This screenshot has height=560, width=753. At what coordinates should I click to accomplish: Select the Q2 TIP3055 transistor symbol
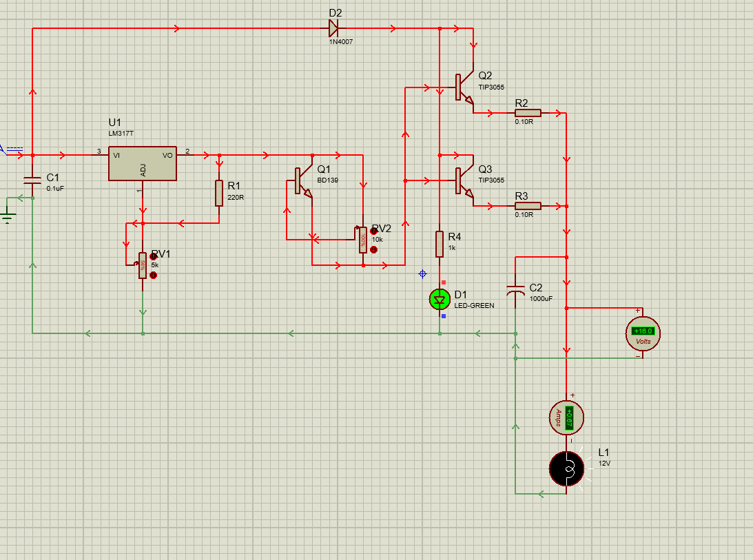click(x=464, y=87)
